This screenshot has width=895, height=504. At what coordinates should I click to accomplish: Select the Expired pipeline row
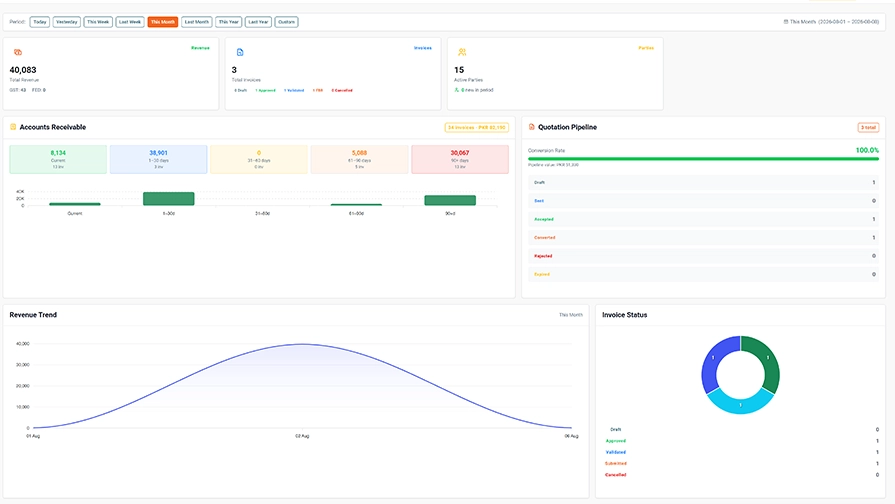tap(703, 274)
